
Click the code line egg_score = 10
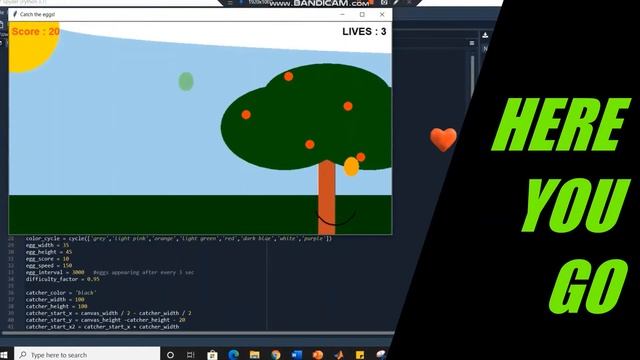[x=47, y=259]
